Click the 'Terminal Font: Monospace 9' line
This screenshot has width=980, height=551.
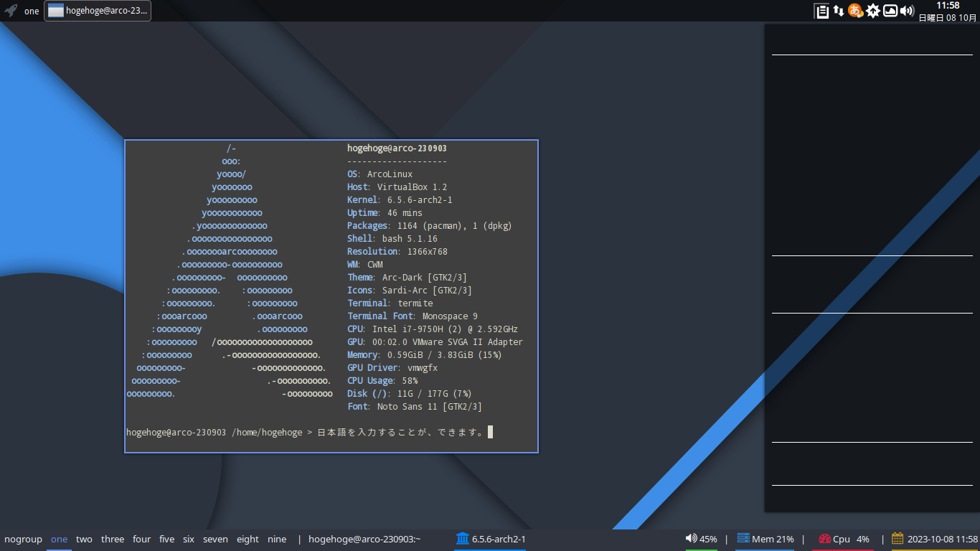pyautogui.click(x=413, y=316)
